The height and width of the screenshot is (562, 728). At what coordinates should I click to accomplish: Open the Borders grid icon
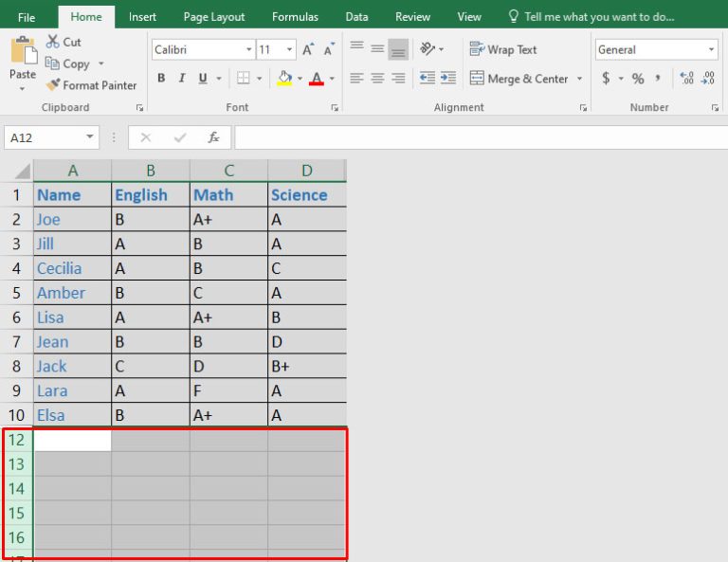244,78
